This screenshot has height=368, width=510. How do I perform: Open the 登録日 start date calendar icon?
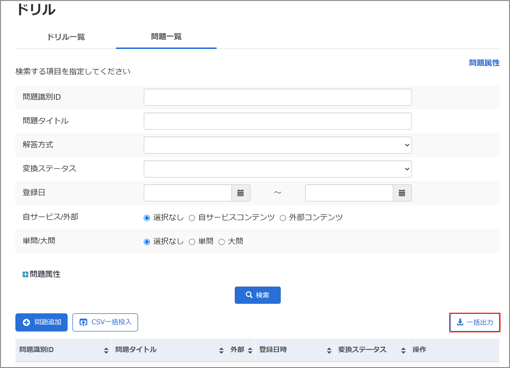click(241, 193)
